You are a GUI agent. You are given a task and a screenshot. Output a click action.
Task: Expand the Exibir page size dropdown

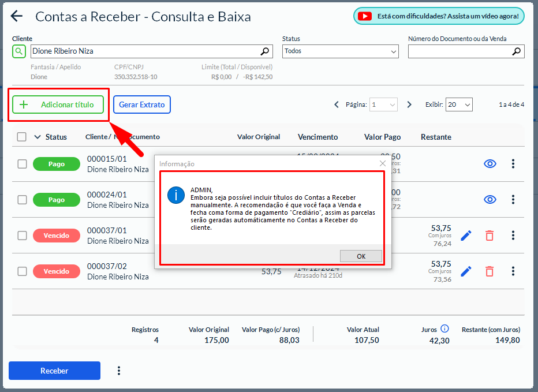coord(459,104)
